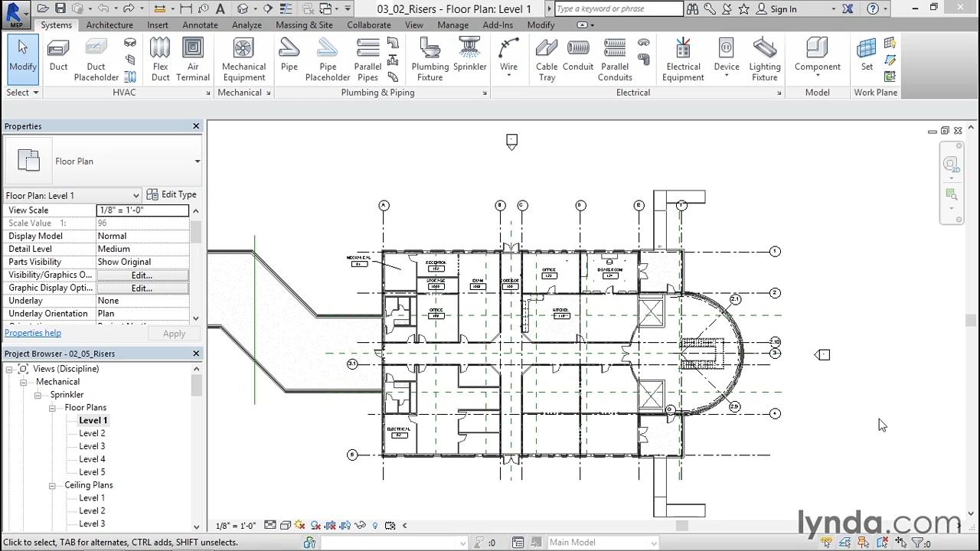The image size is (980, 551).
Task: Select the Cable Tray tool
Action: [547, 58]
